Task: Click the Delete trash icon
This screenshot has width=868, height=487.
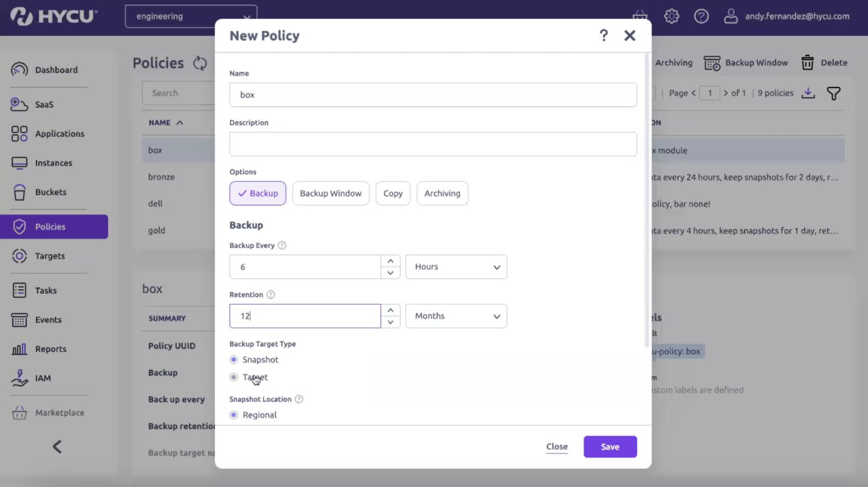Action: 809,62
